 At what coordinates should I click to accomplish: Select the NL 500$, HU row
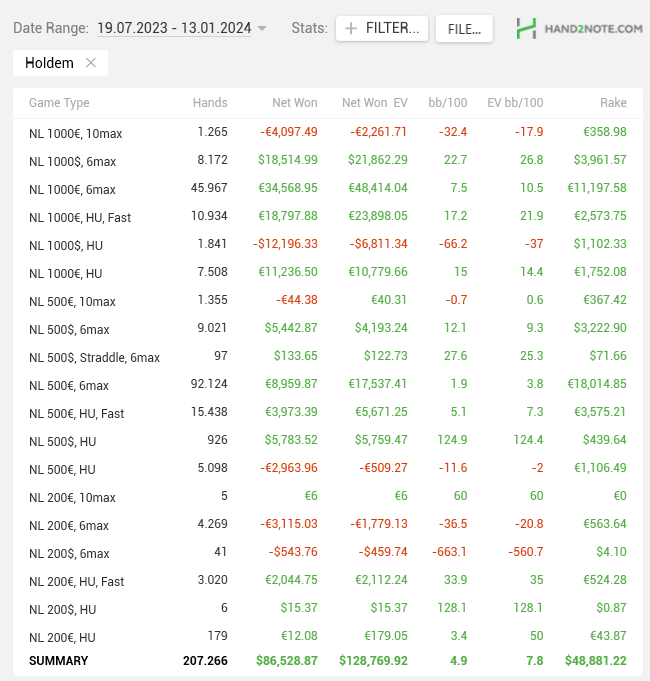pyautogui.click(x=328, y=440)
